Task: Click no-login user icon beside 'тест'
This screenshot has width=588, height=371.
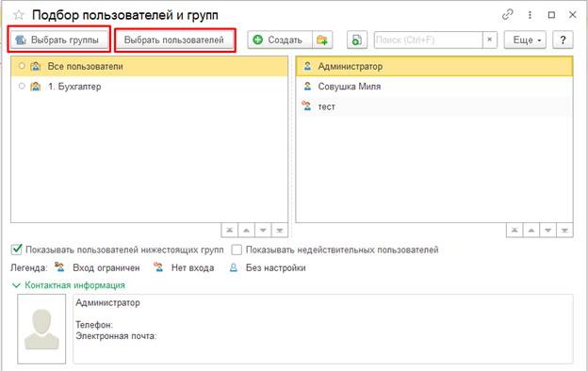Action: tap(307, 106)
